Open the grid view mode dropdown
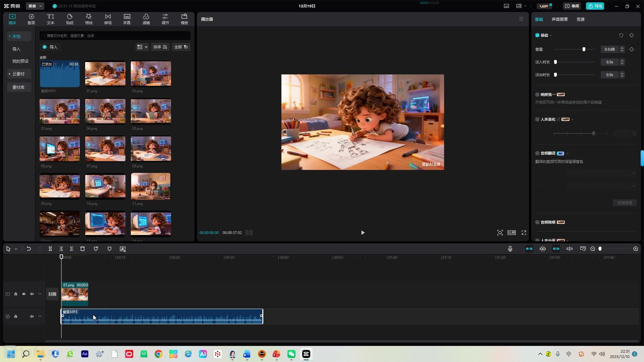The width and height of the screenshot is (644, 362). pyautogui.click(x=142, y=47)
